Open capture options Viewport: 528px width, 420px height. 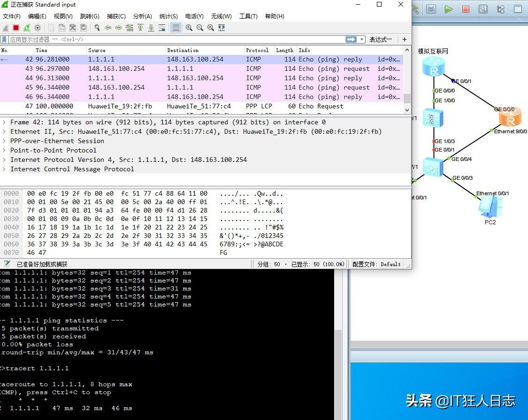(38, 28)
